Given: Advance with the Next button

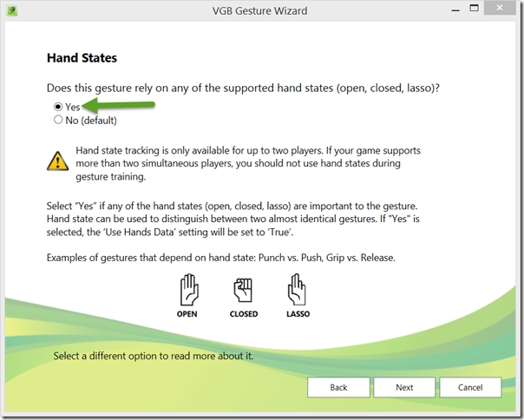Looking at the screenshot, I should pyautogui.click(x=404, y=387).
